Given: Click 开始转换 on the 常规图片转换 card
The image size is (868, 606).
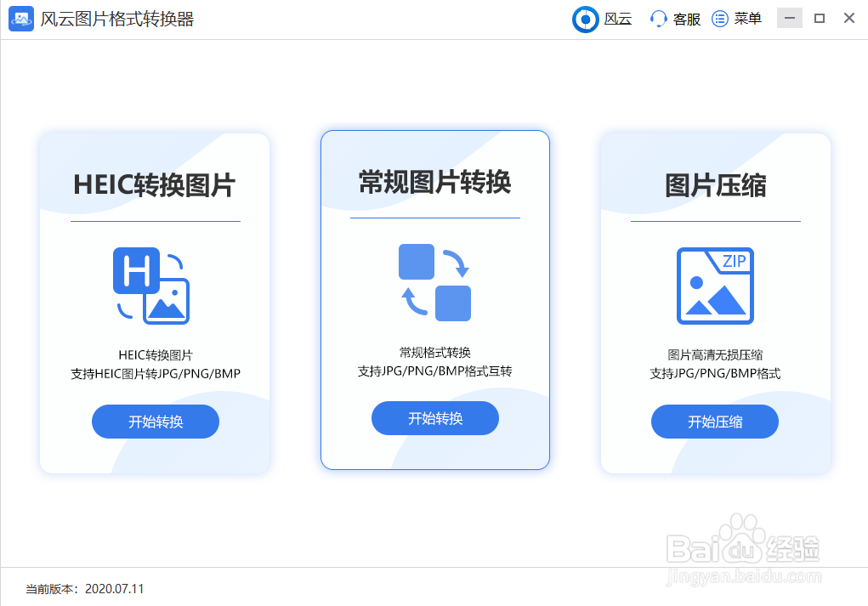Looking at the screenshot, I should pos(434,417).
